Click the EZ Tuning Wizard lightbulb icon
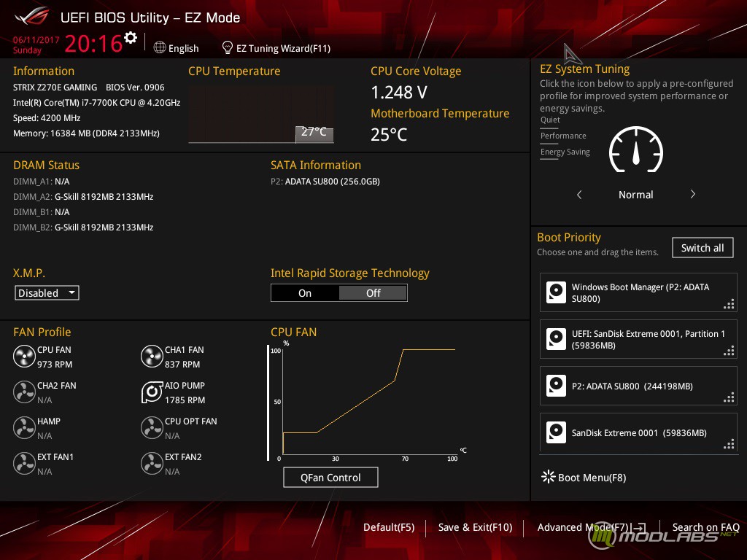 click(228, 47)
